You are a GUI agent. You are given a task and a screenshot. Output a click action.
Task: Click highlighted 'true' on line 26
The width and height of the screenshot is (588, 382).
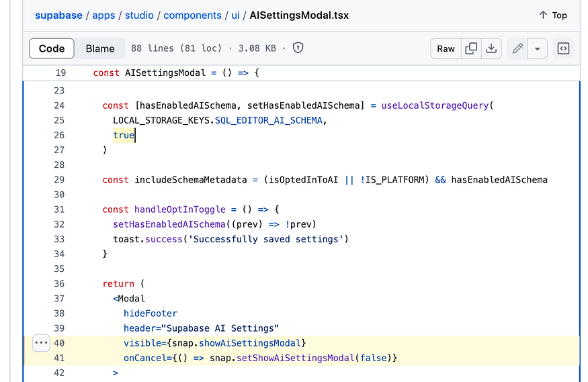pyautogui.click(x=124, y=135)
